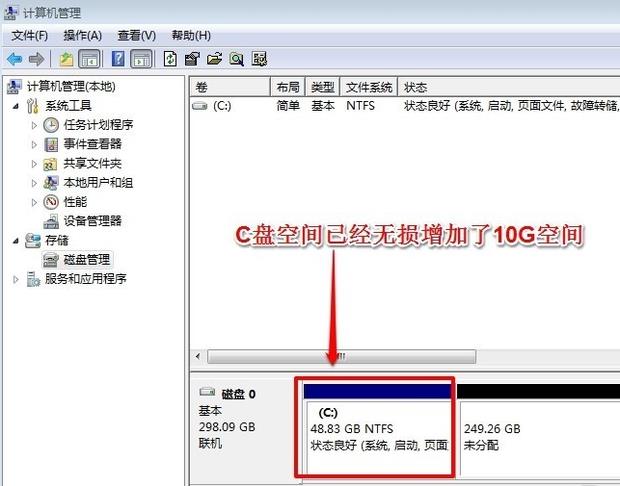Expand the 服务和应用程序 node

[16, 279]
